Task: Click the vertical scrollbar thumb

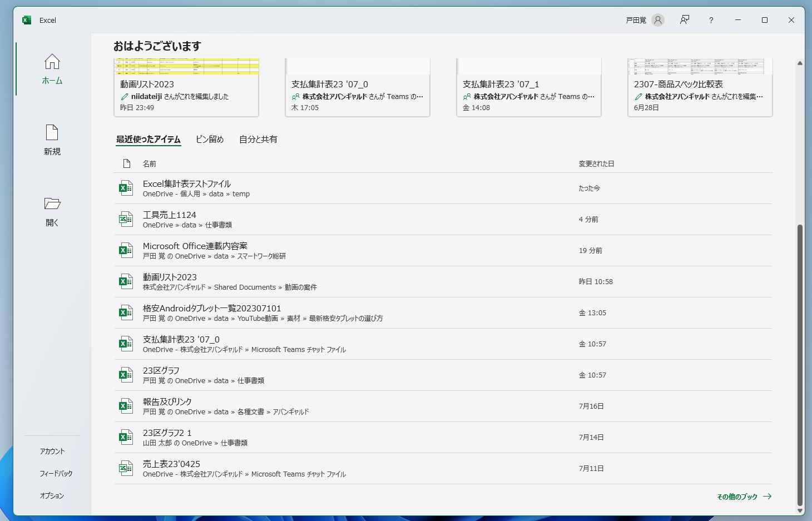Action: (x=800, y=365)
